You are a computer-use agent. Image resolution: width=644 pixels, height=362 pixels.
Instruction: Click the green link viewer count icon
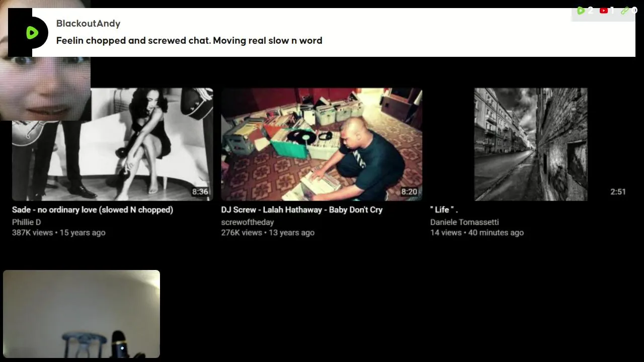625,11
